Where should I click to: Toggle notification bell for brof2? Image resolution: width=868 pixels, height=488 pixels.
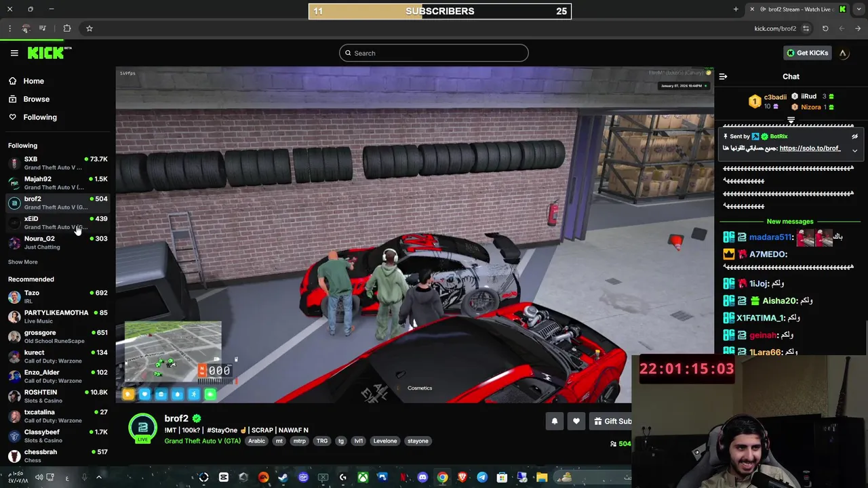[554, 421]
